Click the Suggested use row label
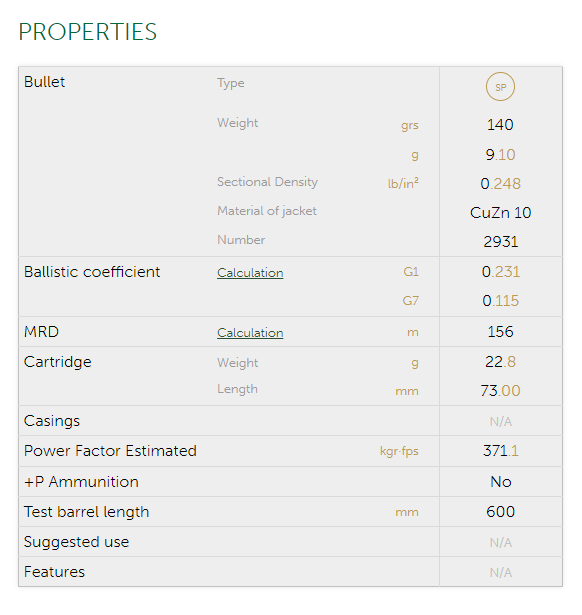The width and height of the screenshot is (582, 615). tap(76, 542)
